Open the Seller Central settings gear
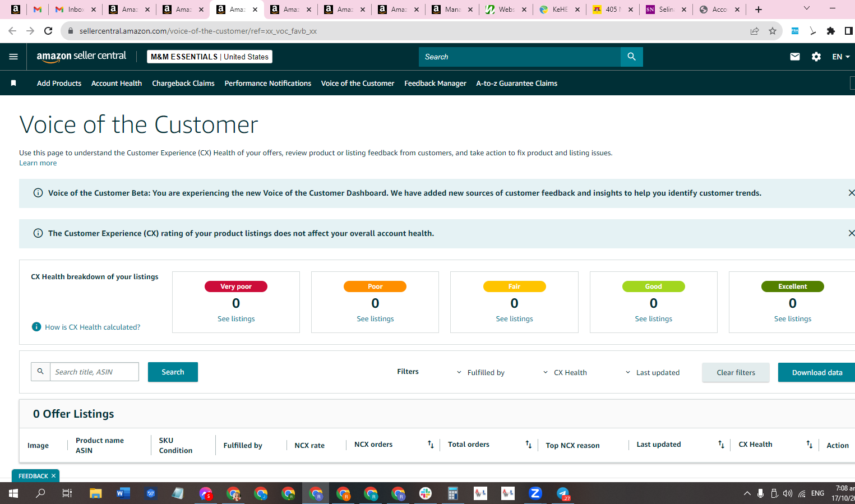Image resolution: width=855 pixels, height=504 pixels. pos(816,57)
